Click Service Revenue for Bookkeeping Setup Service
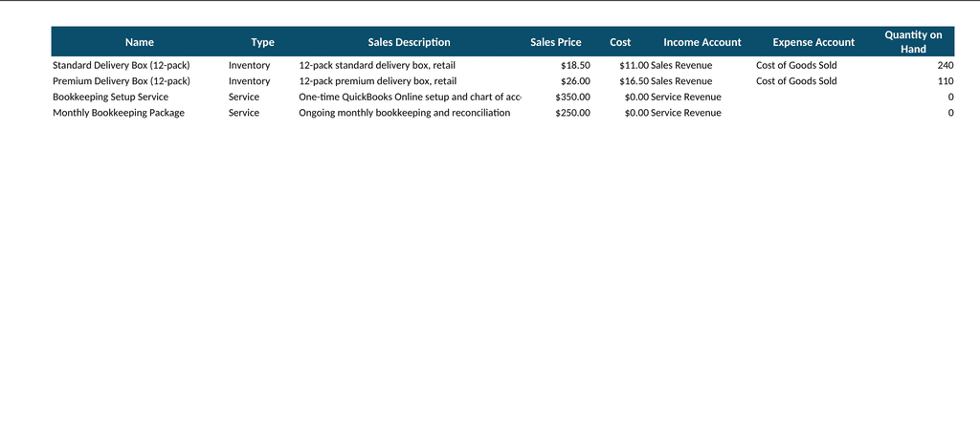 pyautogui.click(x=685, y=97)
